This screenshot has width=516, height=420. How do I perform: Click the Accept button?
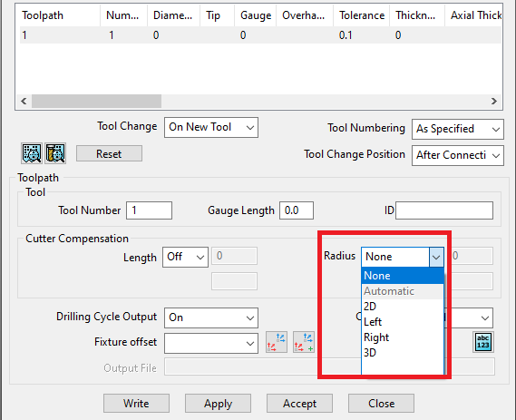[x=299, y=403]
